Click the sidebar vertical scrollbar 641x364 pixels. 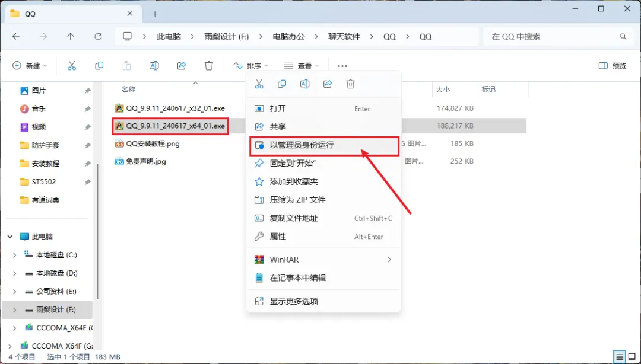(98, 231)
